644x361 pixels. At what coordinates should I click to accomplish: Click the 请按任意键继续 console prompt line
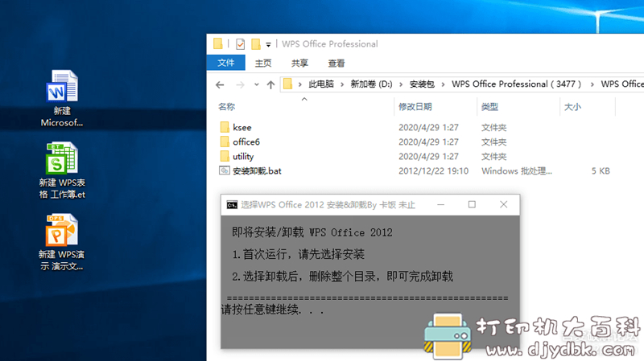pos(273,310)
